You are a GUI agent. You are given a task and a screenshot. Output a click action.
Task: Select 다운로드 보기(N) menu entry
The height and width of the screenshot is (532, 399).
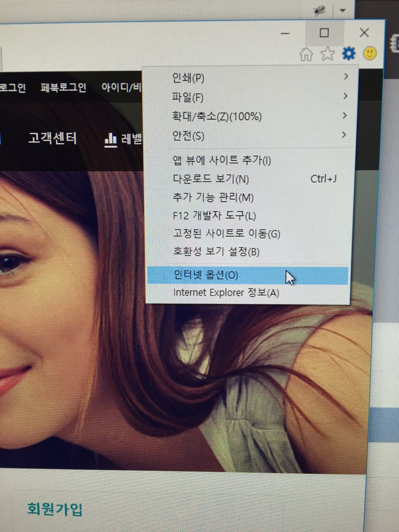[249, 178]
